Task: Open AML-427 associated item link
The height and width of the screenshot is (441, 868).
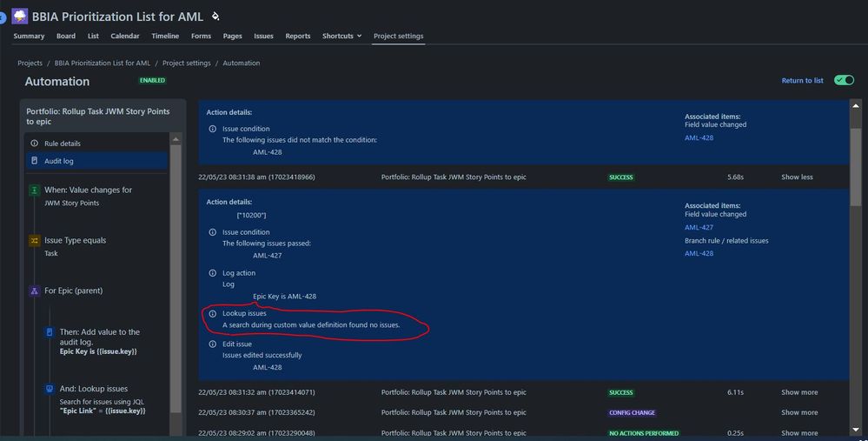Action: 699,228
